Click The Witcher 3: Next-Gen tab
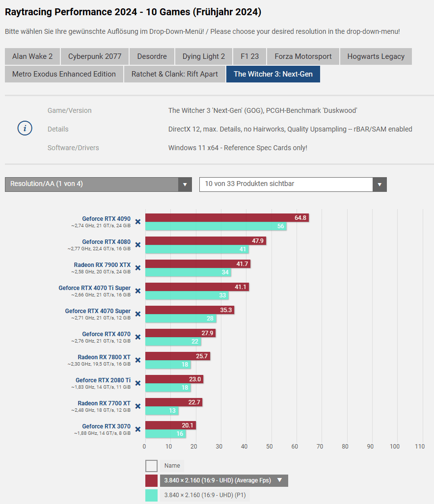The image size is (434, 504). tap(273, 74)
